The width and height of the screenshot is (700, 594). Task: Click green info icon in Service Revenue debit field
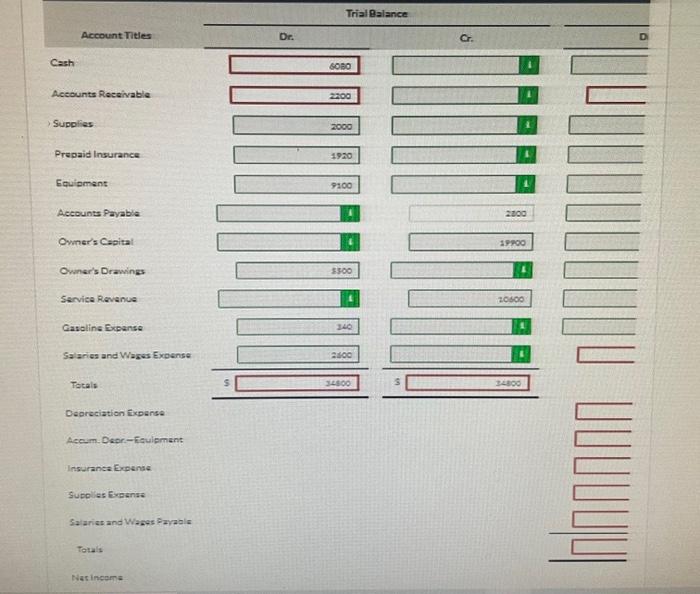coord(350,299)
